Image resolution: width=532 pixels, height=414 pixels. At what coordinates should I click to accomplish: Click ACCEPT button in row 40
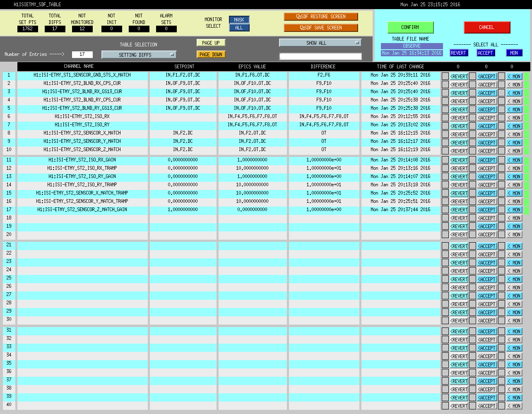click(x=487, y=406)
